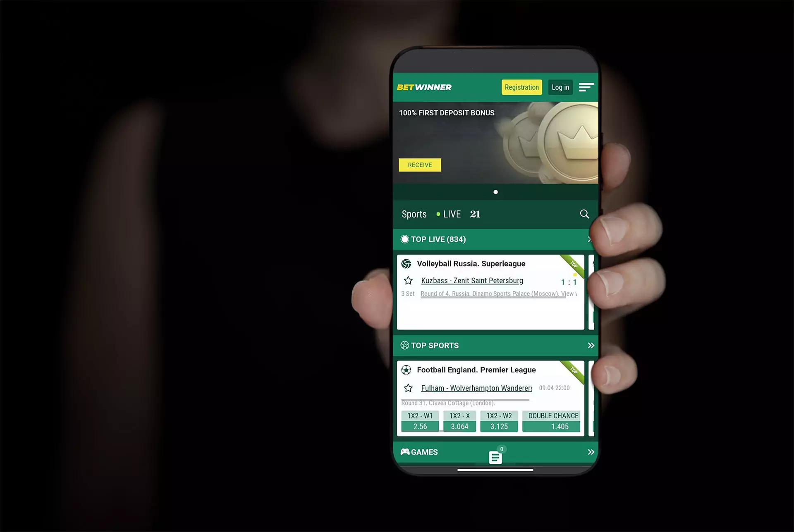Click the hamburger menu icon
Image resolution: width=794 pixels, height=532 pixels.
click(587, 87)
